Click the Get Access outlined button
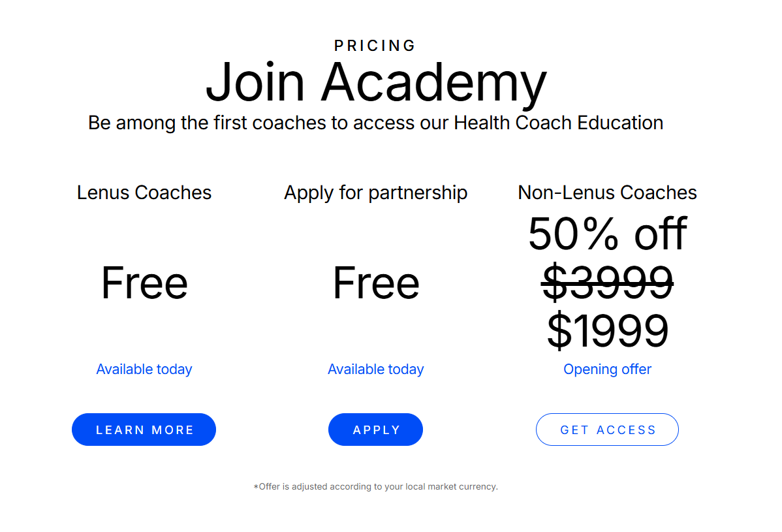This screenshot has width=782, height=532. (x=607, y=430)
